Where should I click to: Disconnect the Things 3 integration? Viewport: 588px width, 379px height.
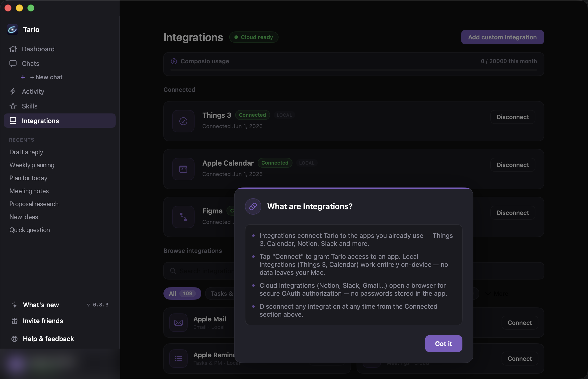pos(513,117)
